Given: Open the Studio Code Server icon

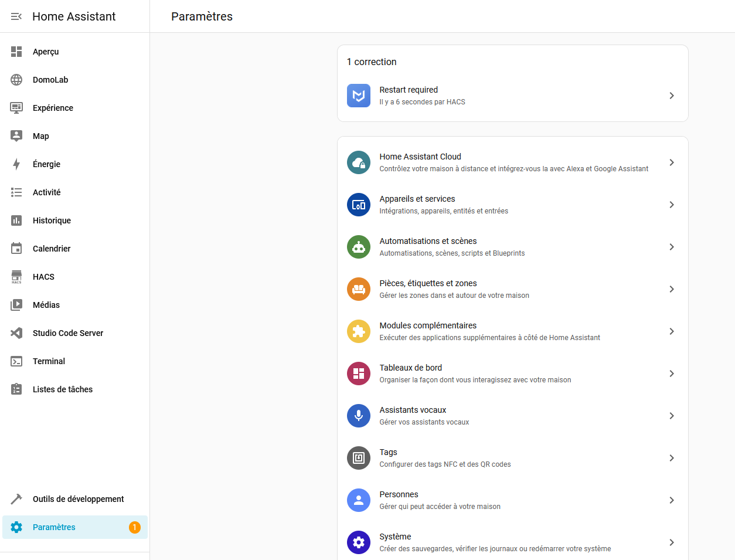Looking at the screenshot, I should click(16, 333).
